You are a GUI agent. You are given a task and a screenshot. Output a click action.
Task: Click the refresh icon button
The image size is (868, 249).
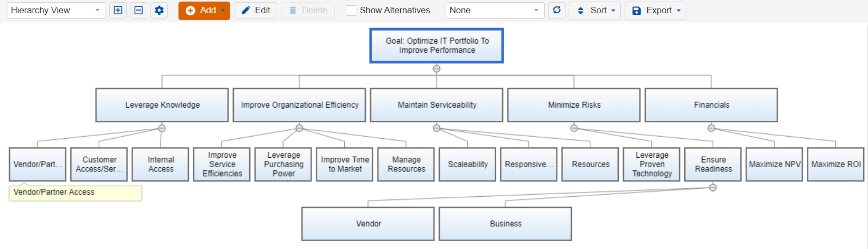[x=556, y=11]
